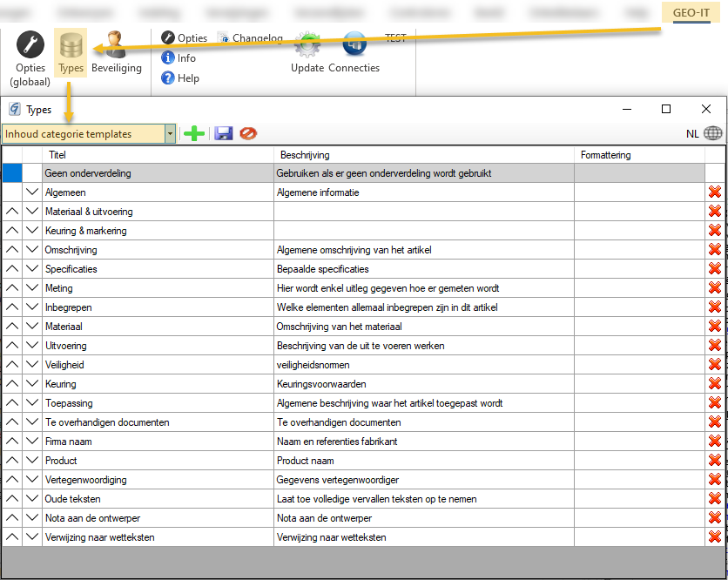Open the global Opties wrench icon
This screenshot has height=580, width=728.
[x=30, y=45]
